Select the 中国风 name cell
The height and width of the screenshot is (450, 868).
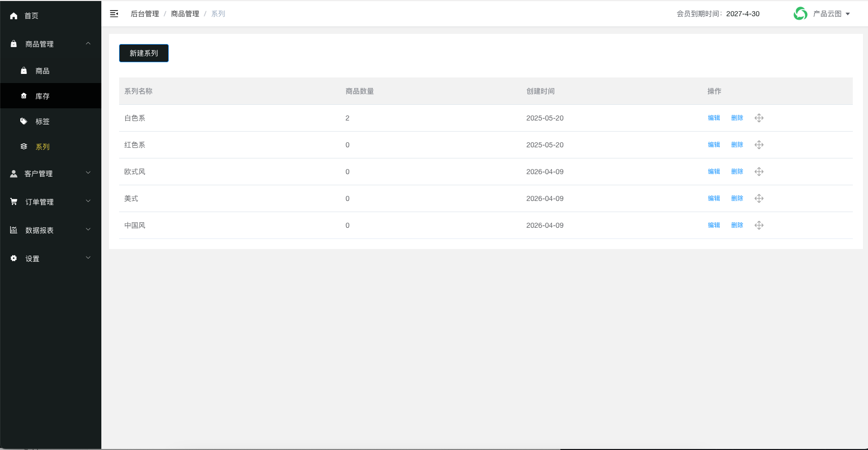(x=135, y=225)
